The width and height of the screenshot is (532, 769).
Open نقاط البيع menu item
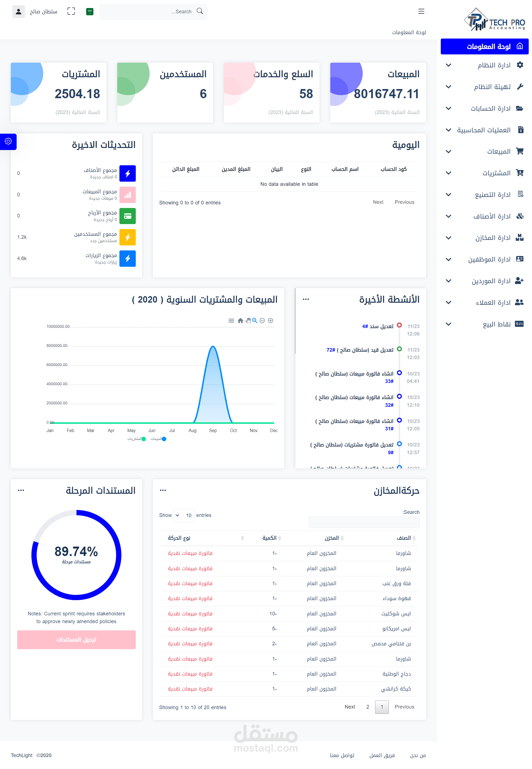click(485, 324)
